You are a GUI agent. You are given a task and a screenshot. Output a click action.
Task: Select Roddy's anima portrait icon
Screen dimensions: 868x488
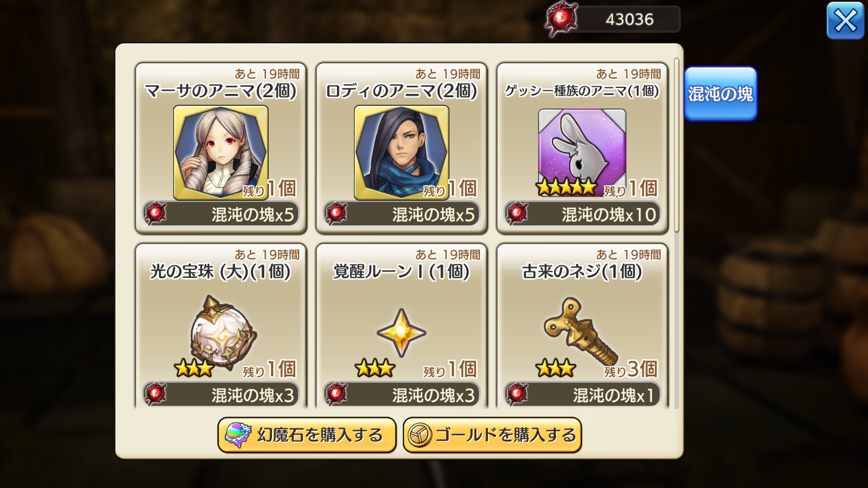401,152
